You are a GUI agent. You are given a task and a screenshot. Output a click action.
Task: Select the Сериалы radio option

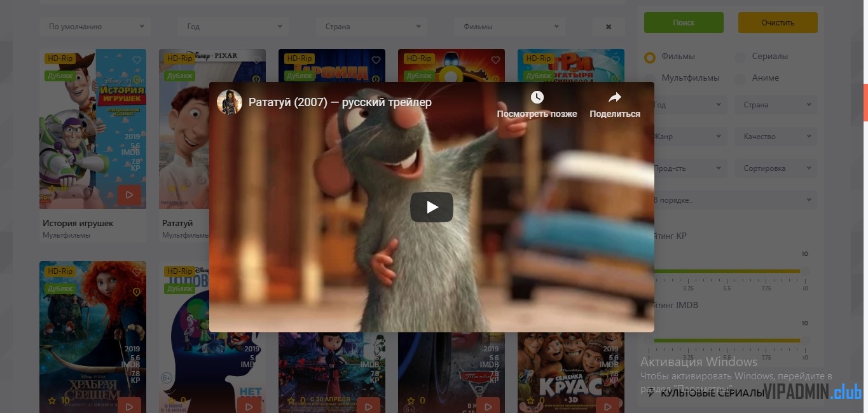point(740,57)
